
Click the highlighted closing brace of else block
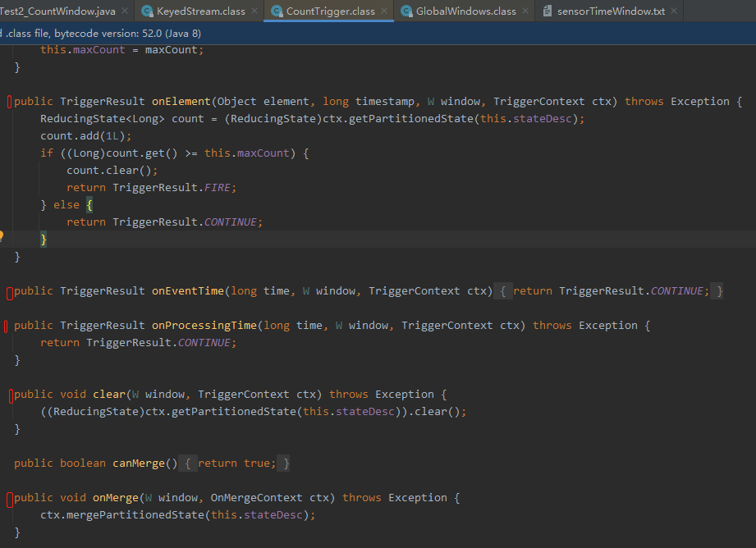point(44,239)
